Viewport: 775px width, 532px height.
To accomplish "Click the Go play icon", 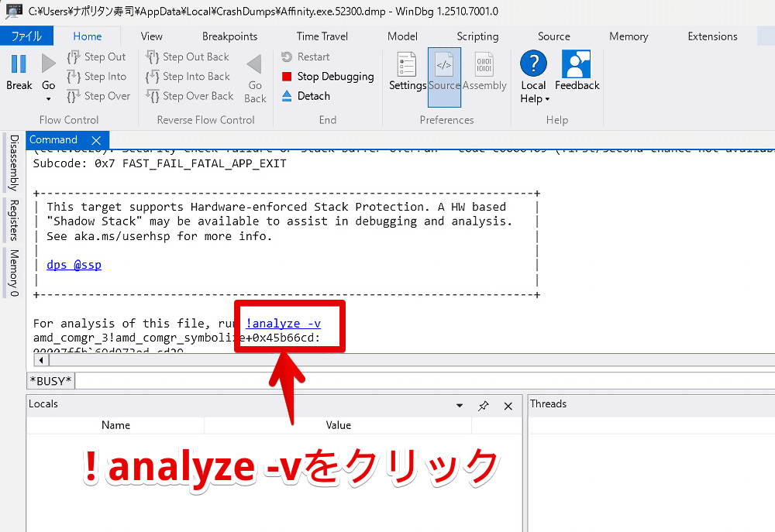I will coord(49,63).
